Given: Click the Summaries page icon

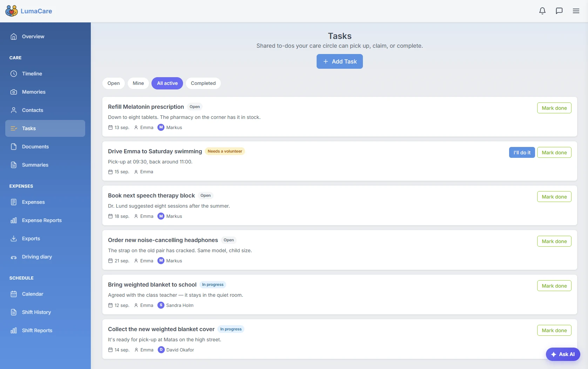Looking at the screenshot, I should point(14,165).
